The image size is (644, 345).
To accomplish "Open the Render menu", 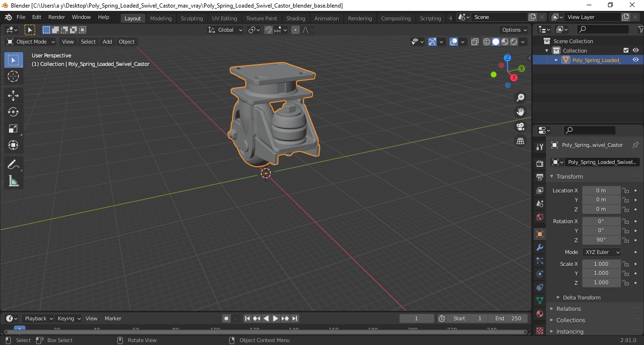I will [57, 17].
